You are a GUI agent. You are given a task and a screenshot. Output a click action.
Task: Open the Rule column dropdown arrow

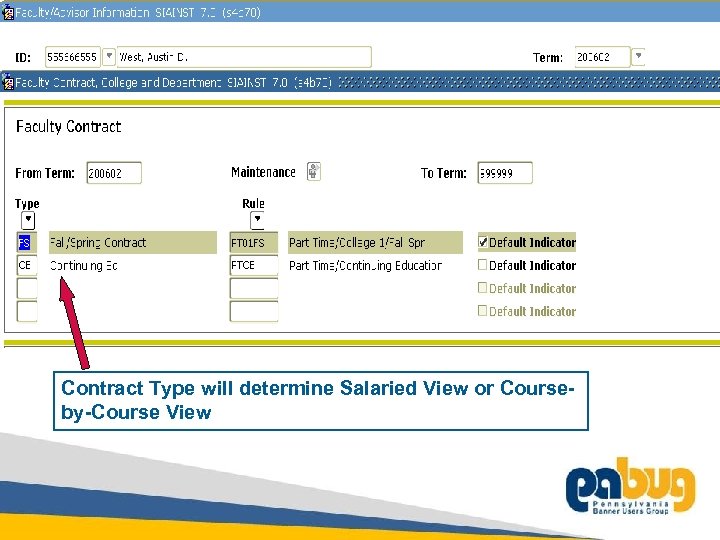pos(257,220)
